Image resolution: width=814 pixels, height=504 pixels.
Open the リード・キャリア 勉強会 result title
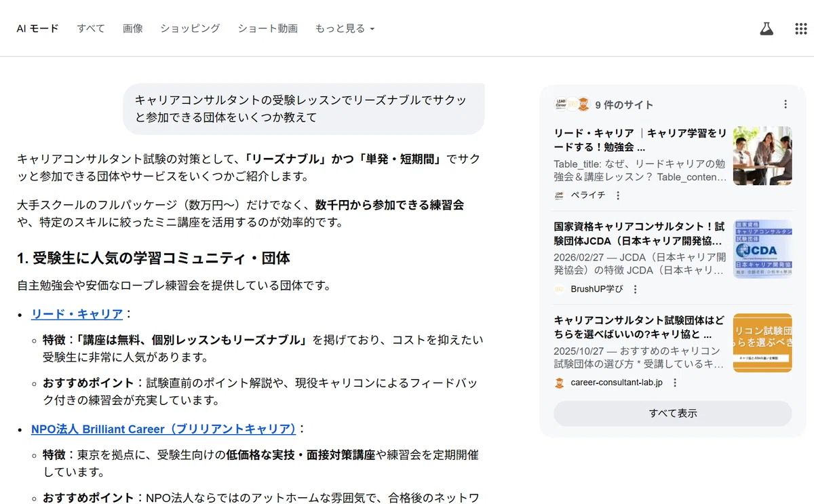pos(640,140)
